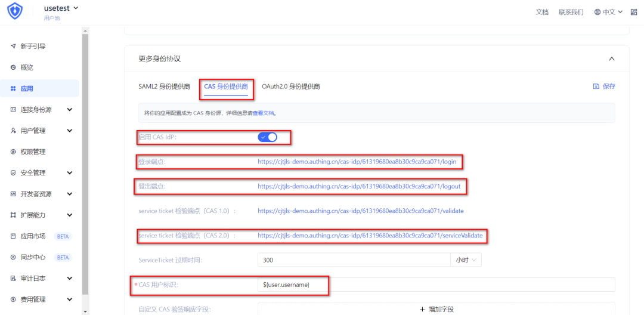This screenshot has height=315, width=644.
Task: Click the 开发者资源 sidebar icon
Action: pyautogui.click(x=13, y=194)
